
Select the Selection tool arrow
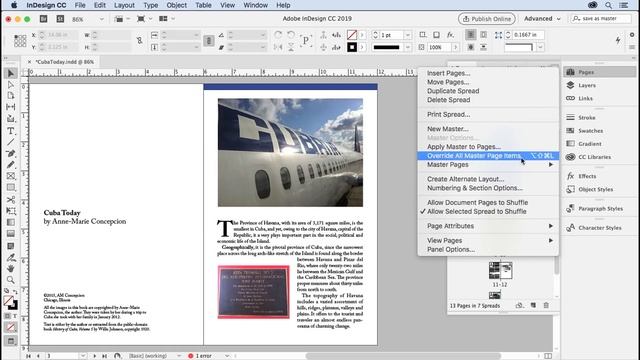coord(11,73)
